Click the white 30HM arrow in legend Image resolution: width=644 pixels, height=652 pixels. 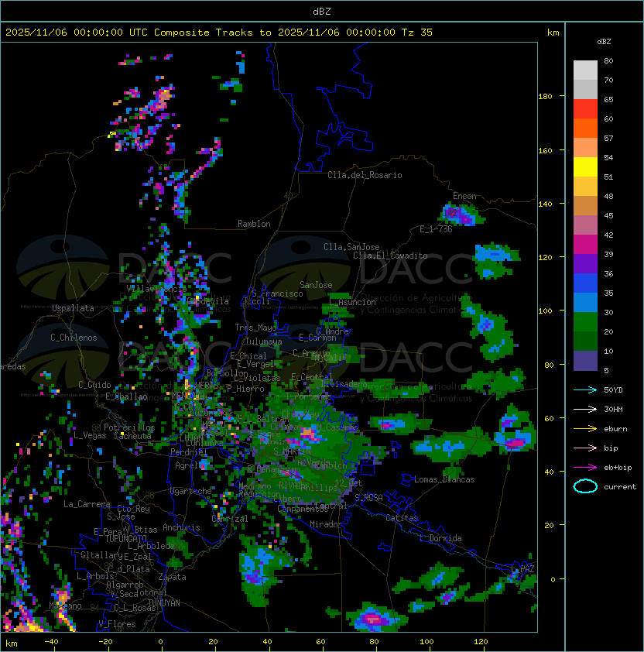click(585, 410)
